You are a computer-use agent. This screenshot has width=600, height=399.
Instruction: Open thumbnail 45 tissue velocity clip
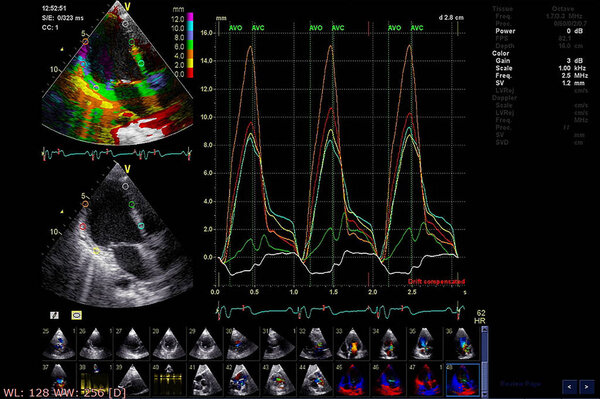[x=352, y=379]
